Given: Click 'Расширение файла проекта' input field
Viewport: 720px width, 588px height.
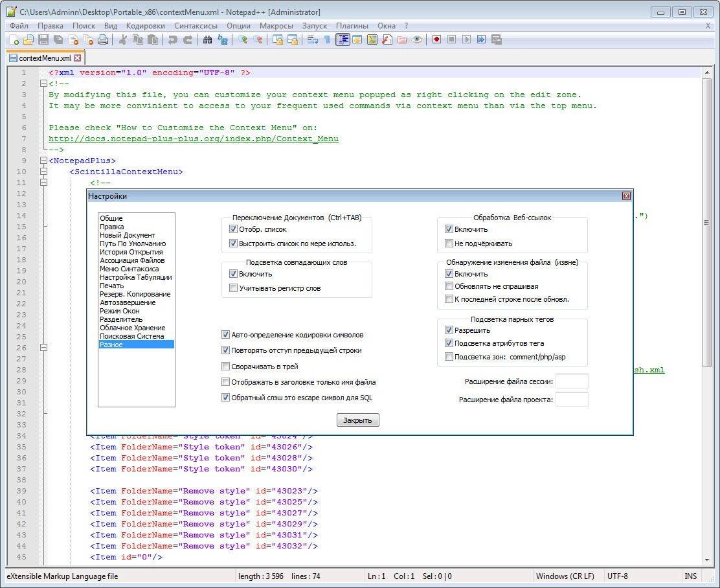Looking at the screenshot, I should click(572, 399).
